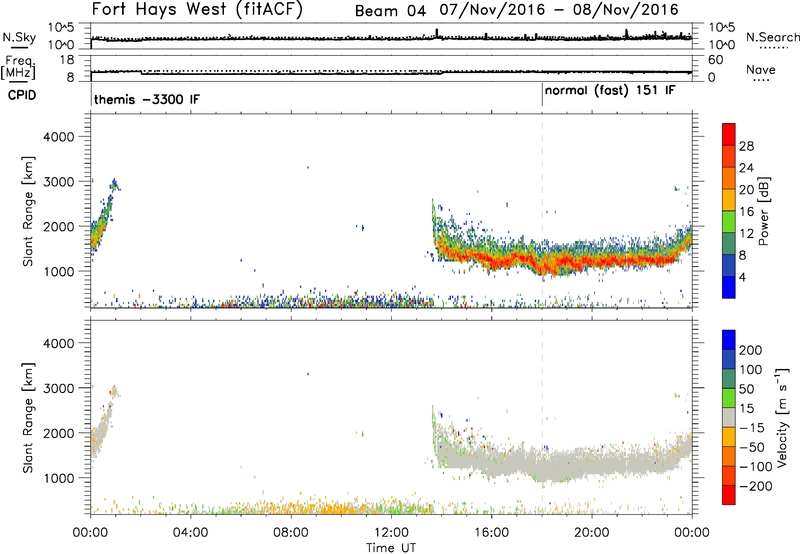Click the blue bottom of the power colorbar
The width and height of the screenshot is (800, 554).
pyautogui.click(x=729, y=287)
